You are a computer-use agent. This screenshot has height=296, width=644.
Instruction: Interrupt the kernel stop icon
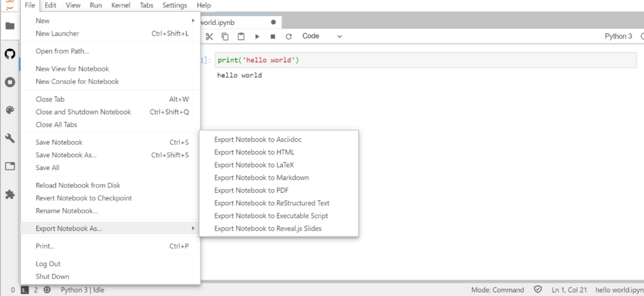[x=273, y=36]
